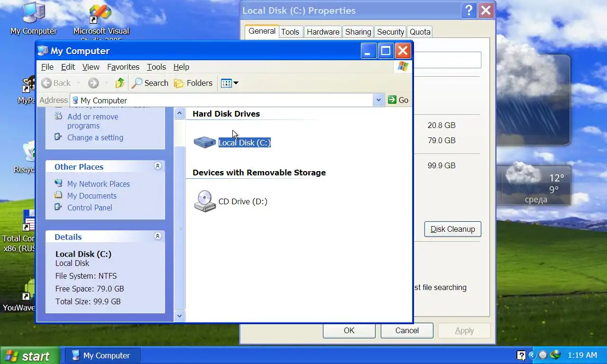The width and height of the screenshot is (607, 364).
Task: Click the Forward arrow toolbar icon
Action: [93, 83]
